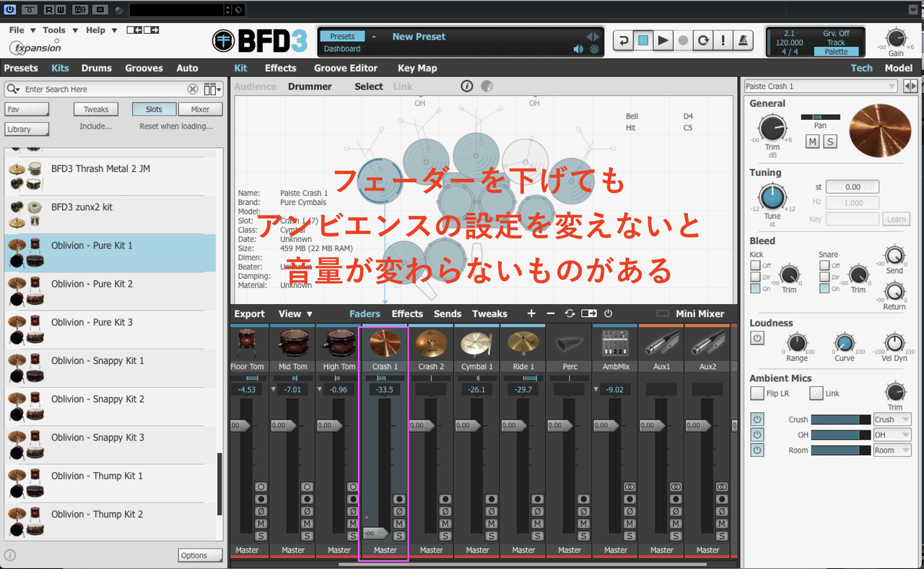Select the Floor Tom channel image

[x=247, y=342]
